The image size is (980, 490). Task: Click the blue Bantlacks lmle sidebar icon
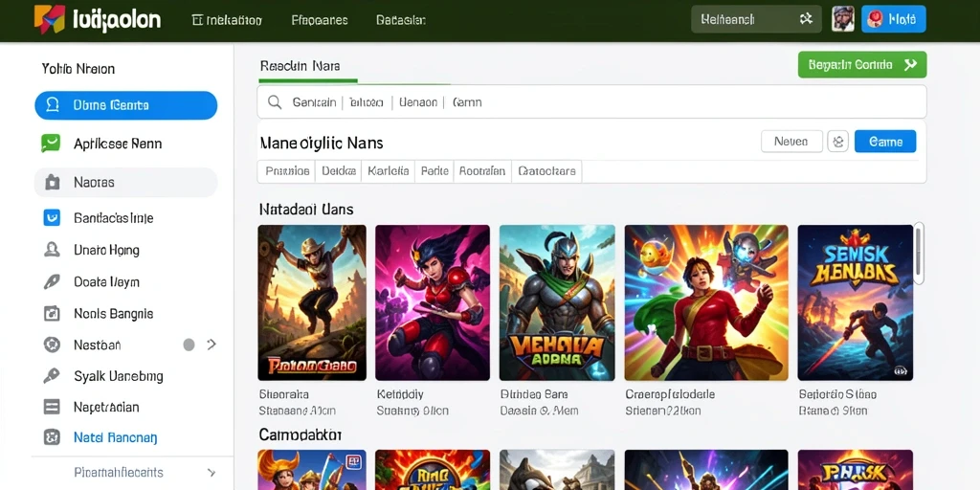click(x=52, y=217)
